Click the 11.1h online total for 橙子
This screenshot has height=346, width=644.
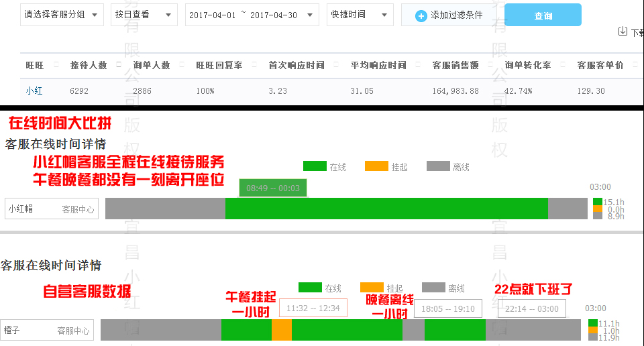click(x=608, y=323)
